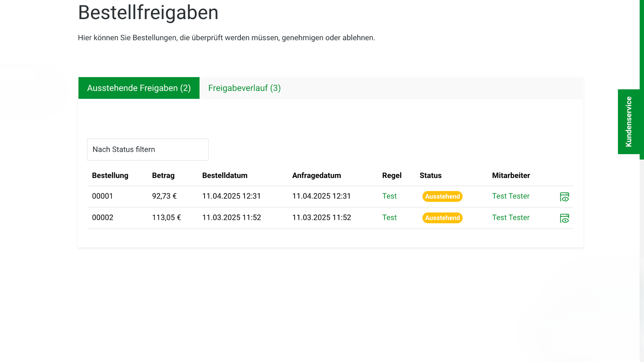Viewport: 644px width, 362px height.
Task: Open Test rule link for order 00002
Action: [x=389, y=218]
